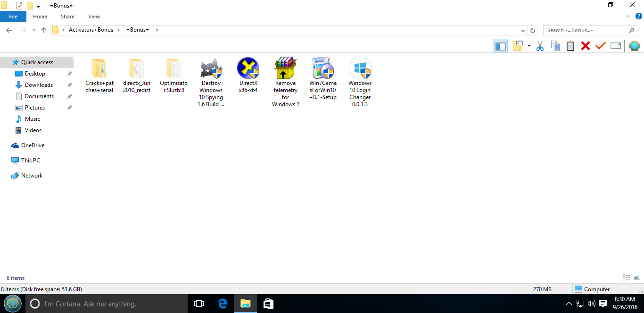Select Remove telemetry for Windows 7 archive
Image resolution: width=644 pixels, height=313 pixels.
286,82
